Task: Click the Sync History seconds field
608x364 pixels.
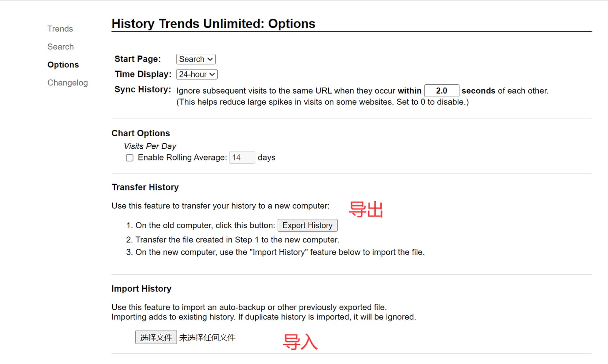Action: point(441,91)
